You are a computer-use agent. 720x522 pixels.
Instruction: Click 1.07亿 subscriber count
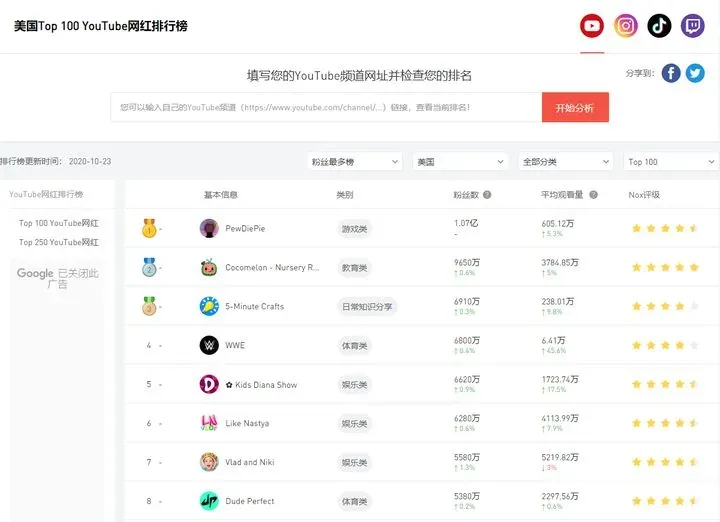466,223
